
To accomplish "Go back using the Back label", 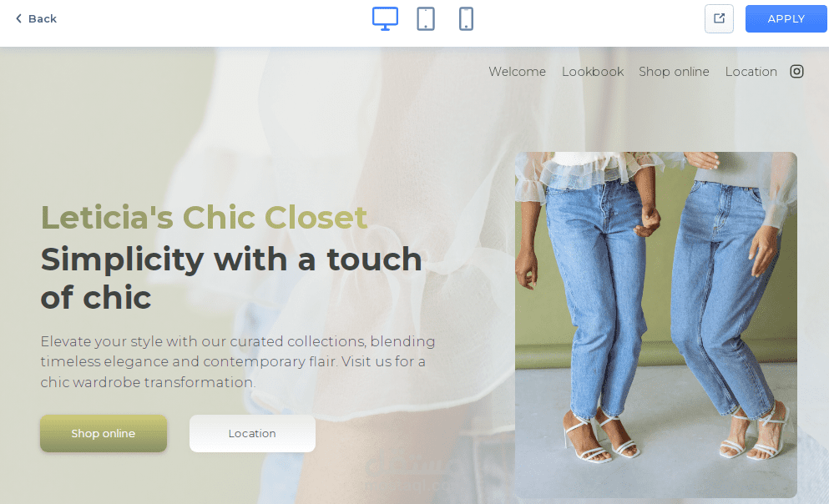I will (43, 18).
